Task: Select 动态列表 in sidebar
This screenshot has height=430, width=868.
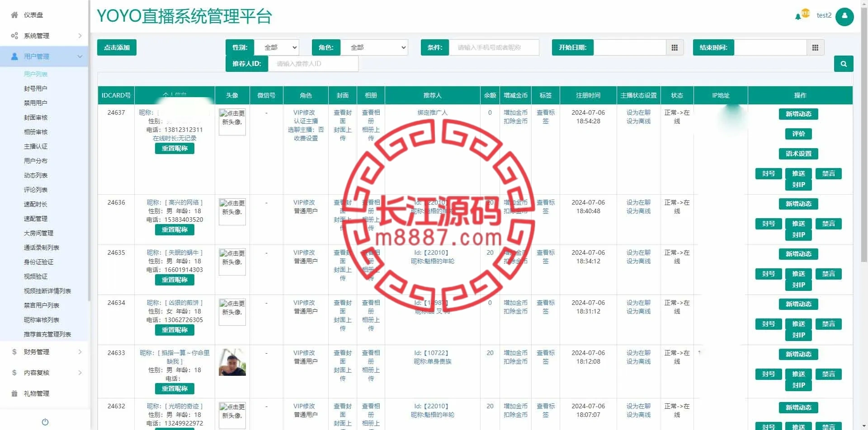Action: click(36, 175)
